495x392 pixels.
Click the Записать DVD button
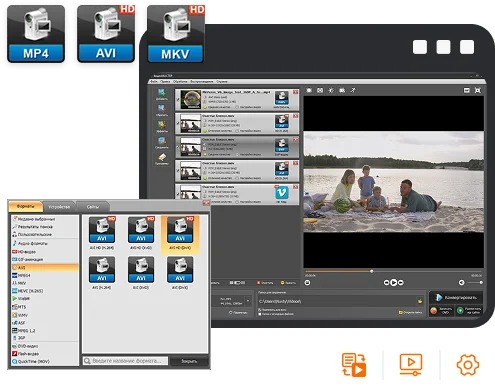tap(441, 311)
